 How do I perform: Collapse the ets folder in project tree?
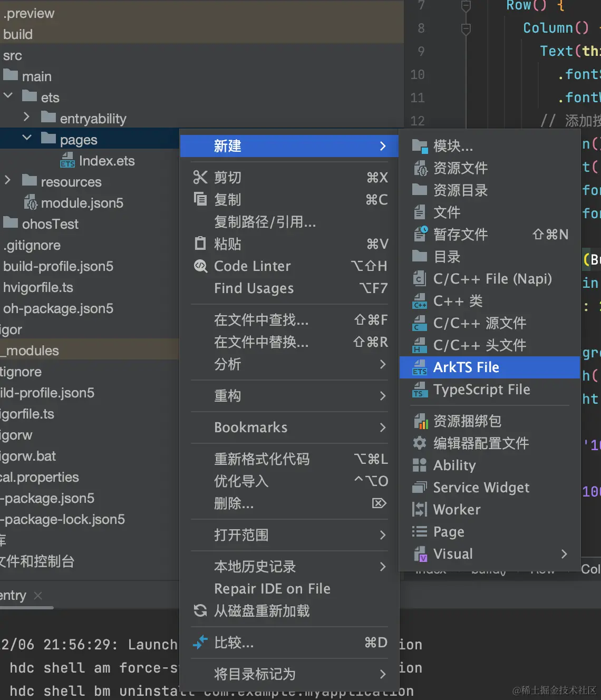click(x=8, y=96)
